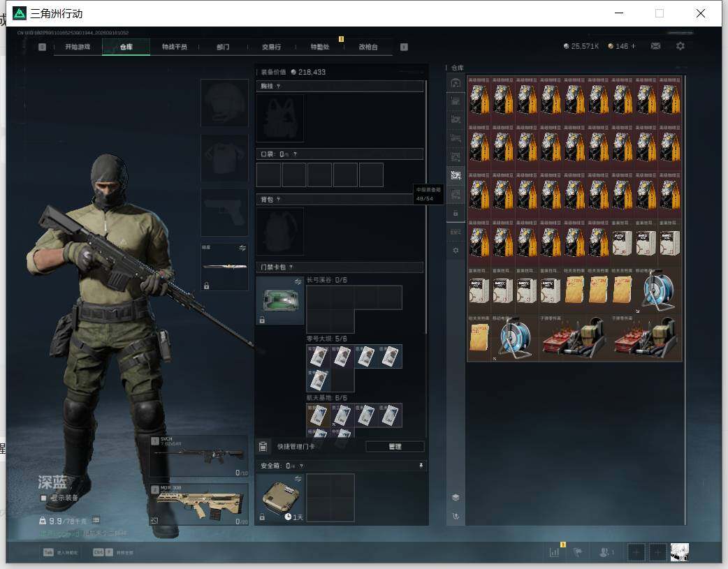This screenshot has width=728, height=569.
Task: Toggle the lock on keycard case
Action: coord(262,320)
